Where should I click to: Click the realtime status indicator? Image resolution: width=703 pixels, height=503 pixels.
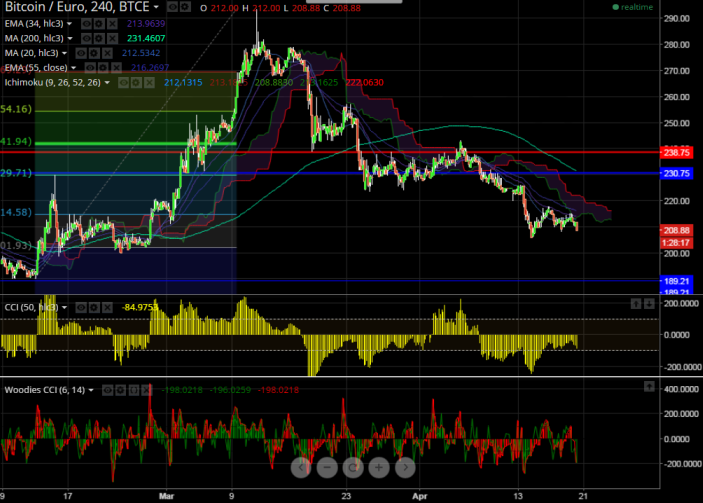[x=633, y=7]
